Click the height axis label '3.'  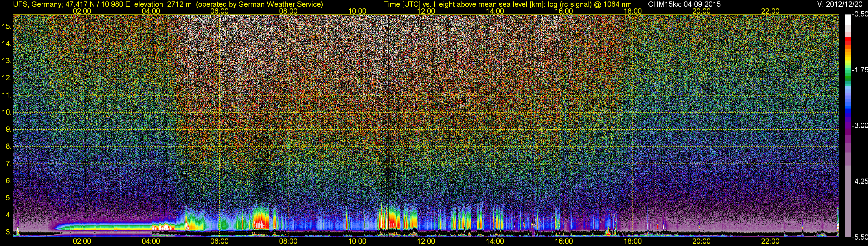[9, 232]
